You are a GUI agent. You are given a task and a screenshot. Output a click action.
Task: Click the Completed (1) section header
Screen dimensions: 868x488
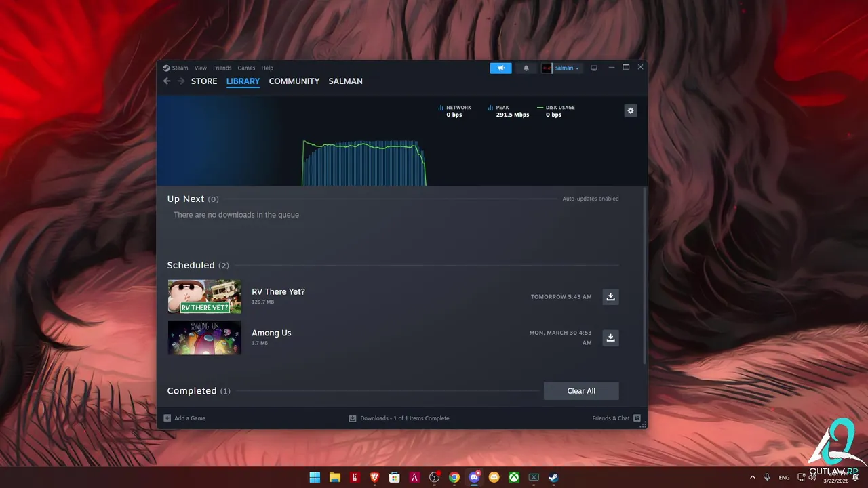[x=199, y=391]
